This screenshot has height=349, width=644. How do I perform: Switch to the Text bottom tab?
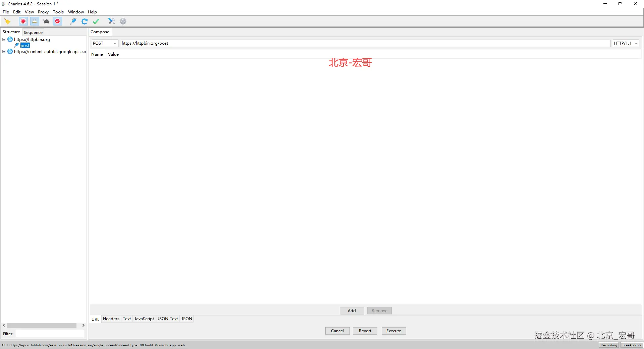point(127,319)
